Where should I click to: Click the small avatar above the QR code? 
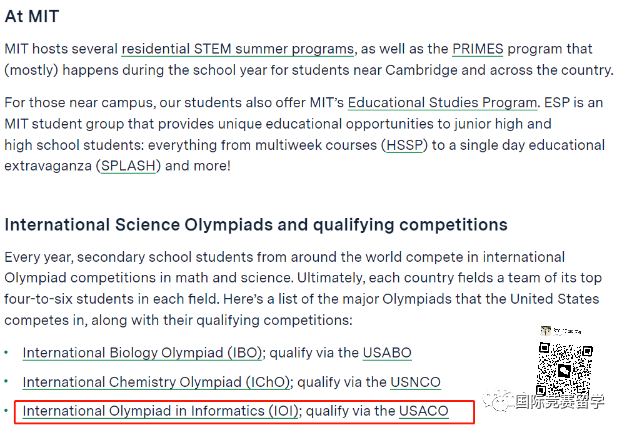coord(546,330)
